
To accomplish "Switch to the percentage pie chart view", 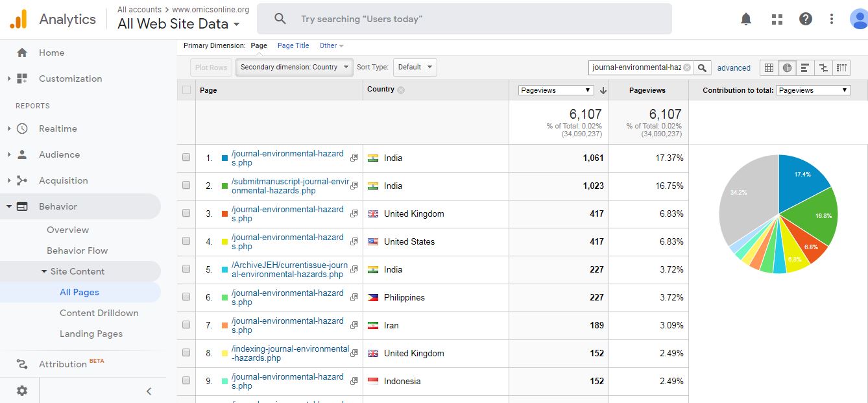I will (x=788, y=67).
